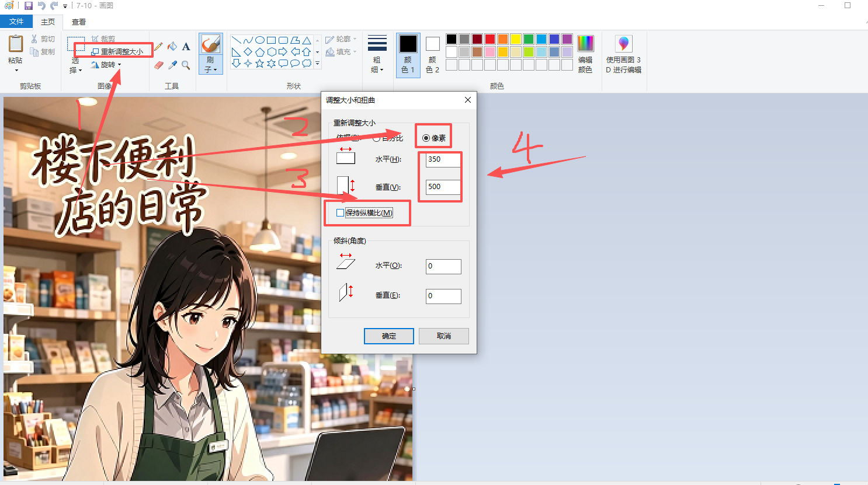Click the 确定 (OK) button

pos(389,336)
